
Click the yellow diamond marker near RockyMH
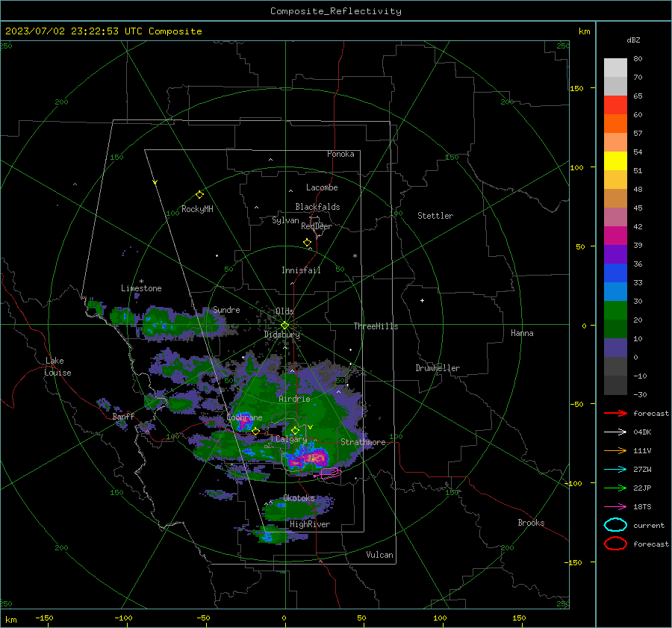(199, 195)
